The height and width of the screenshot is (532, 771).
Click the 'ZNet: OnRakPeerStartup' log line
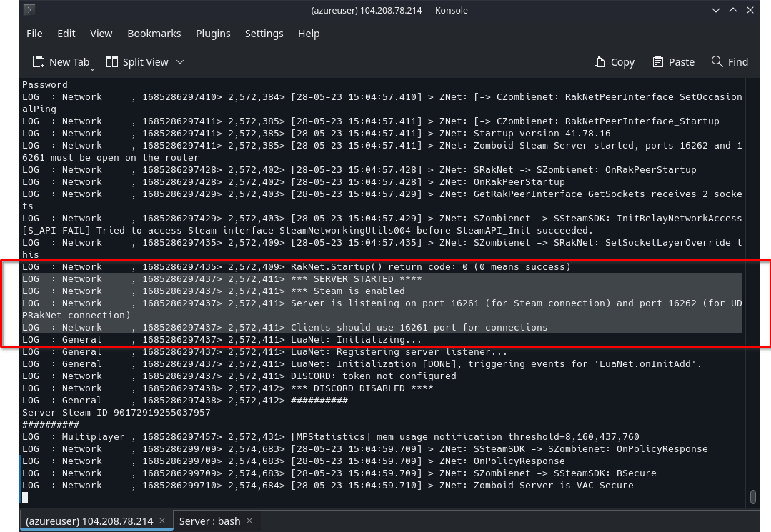click(x=294, y=182)
